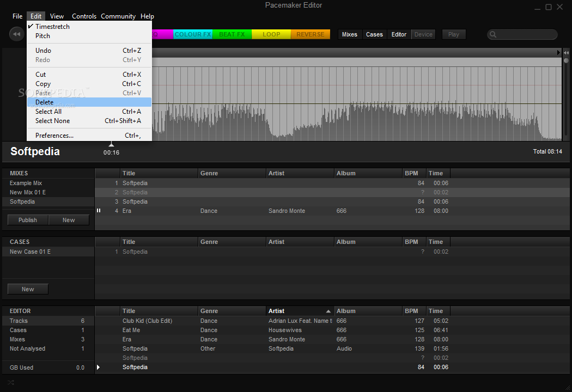Sort Editor tracks by Artist column
Viewport: 572px width, 392px height.
click(300, 311)
